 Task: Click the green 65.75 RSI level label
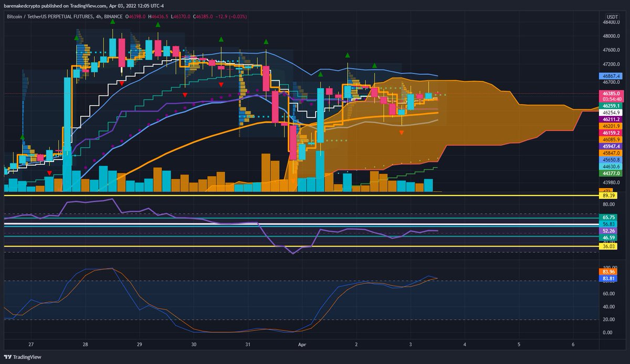pyautogui.click(x=609, y=217)
